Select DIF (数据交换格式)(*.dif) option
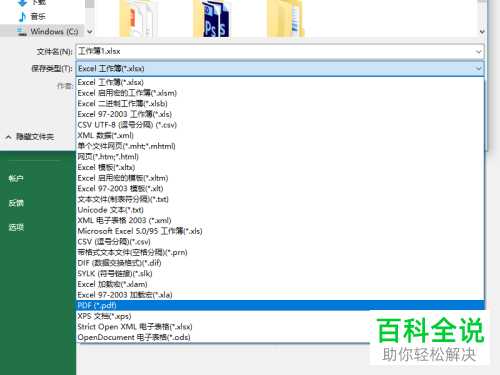 pyautogui.click(x=280, y=263)
